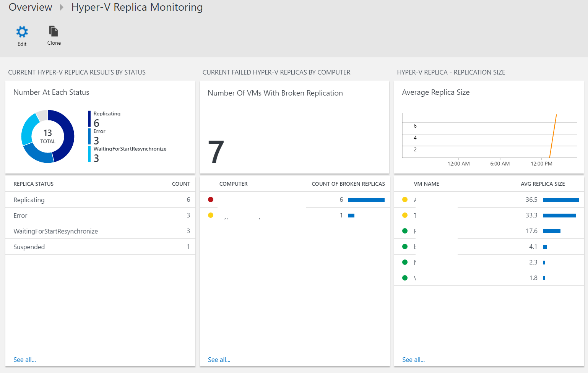This screenshot has height=373, width=588.
Task: Click the yellow dot in the 36.5 row
Action: click(405, 199)
